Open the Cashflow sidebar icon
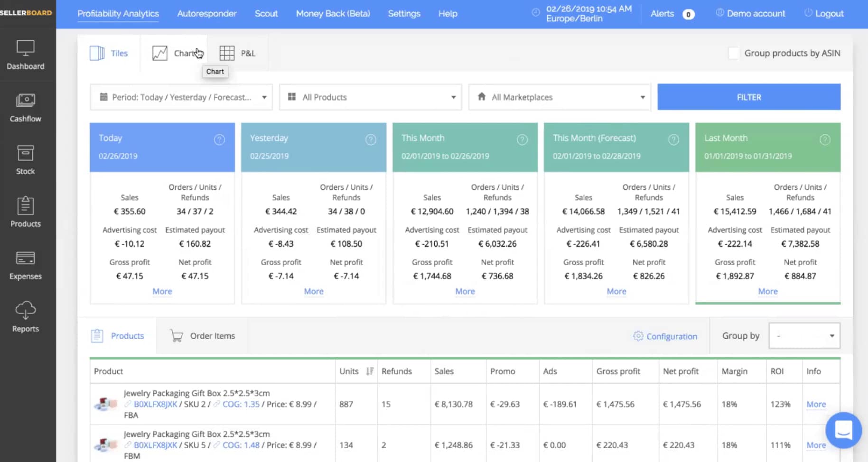868x462 pixels. point(26,101)
